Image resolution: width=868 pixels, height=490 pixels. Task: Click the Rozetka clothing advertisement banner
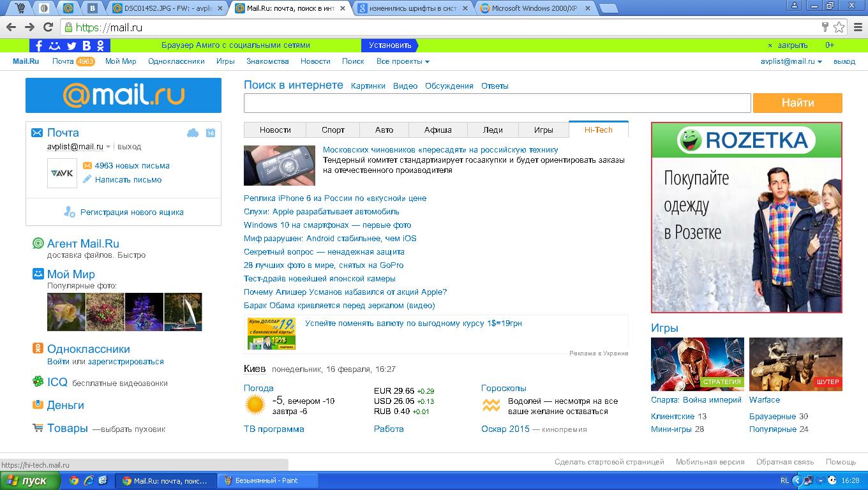(x=747, y=218)
